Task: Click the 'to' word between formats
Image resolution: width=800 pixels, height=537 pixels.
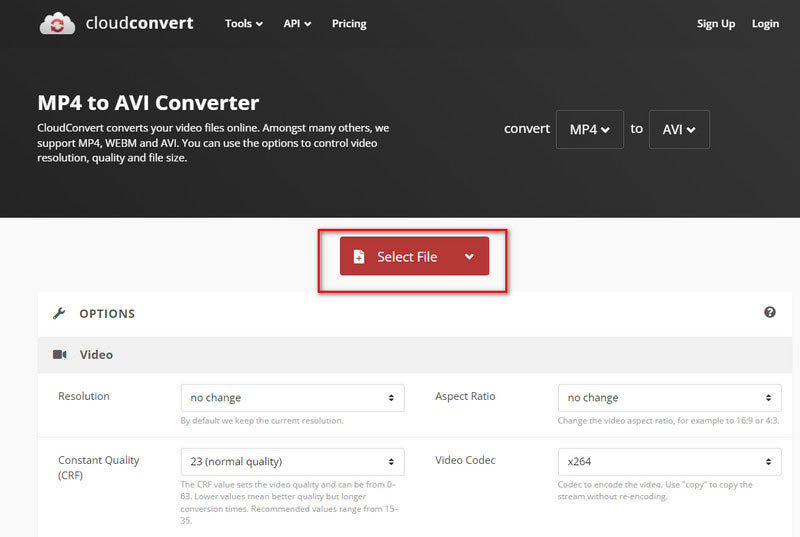Action: coord(636,129)
